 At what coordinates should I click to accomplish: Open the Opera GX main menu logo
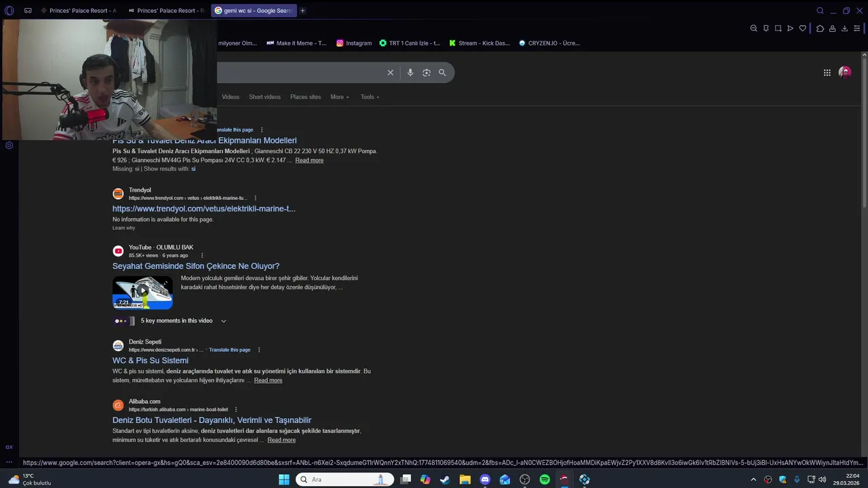click(9, 10)
